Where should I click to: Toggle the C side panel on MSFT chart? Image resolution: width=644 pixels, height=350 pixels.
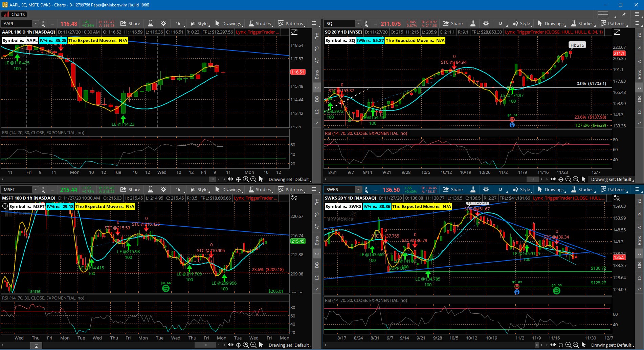click(317, 254)
